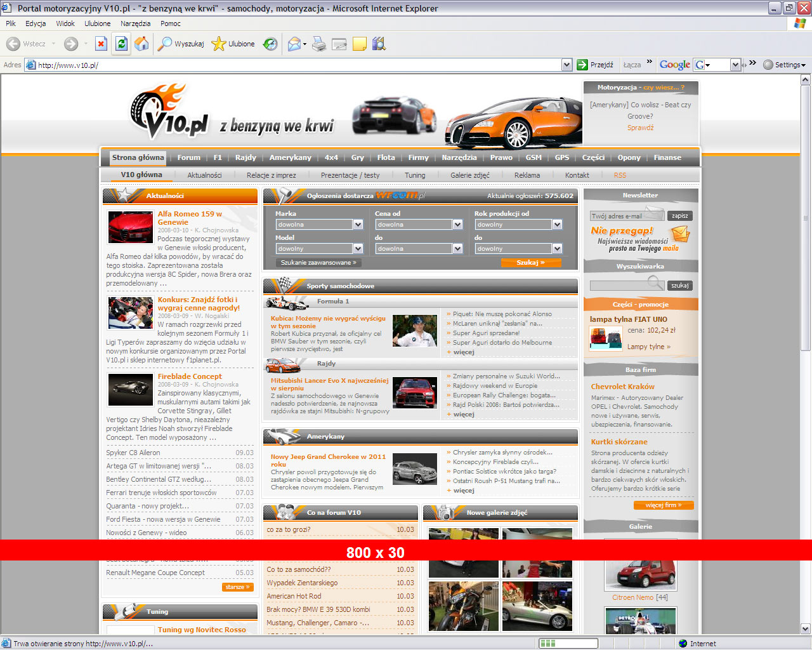This screenshot has height=650, width=812.
Task: Open the Chevrolet Kraków company link
Action: [622, 387]
